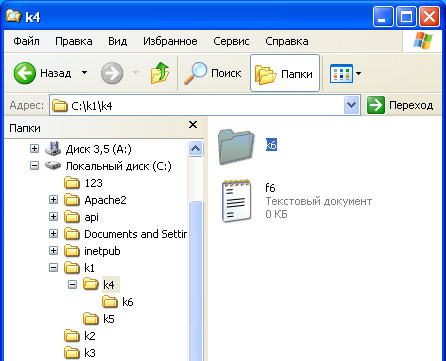Select the api folder in tree
The image size is (446, 361).
point(91,217)
